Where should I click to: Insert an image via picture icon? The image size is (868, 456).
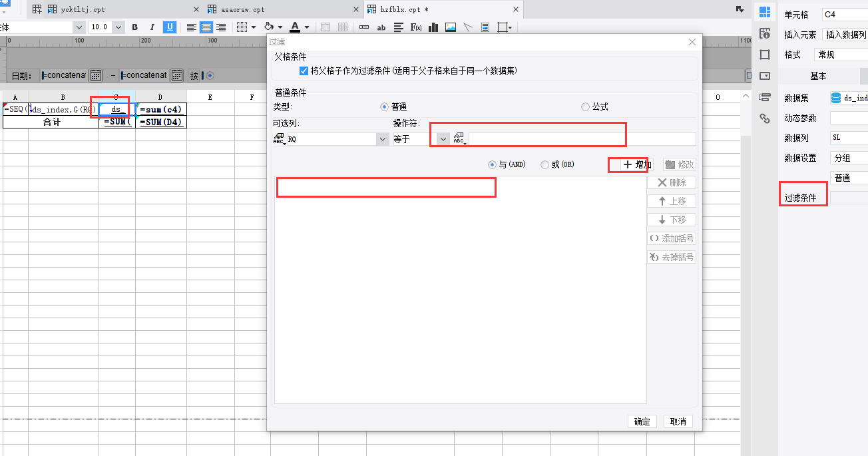[451, 27]
